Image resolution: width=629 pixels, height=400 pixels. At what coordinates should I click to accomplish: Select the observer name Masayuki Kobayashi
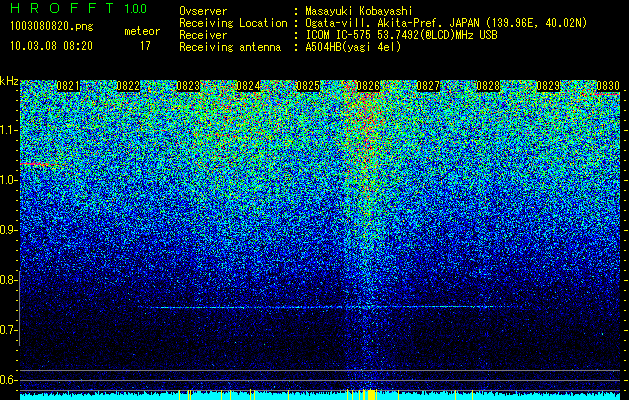pos(359,12)
